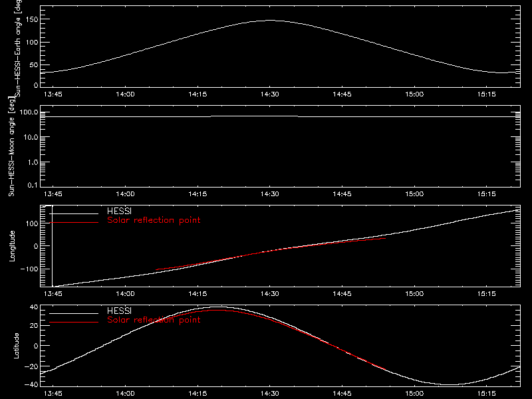The height and width of the screenshot is (399, 532).
Task: Click the Latitude axis title
Action: (16, 346)
